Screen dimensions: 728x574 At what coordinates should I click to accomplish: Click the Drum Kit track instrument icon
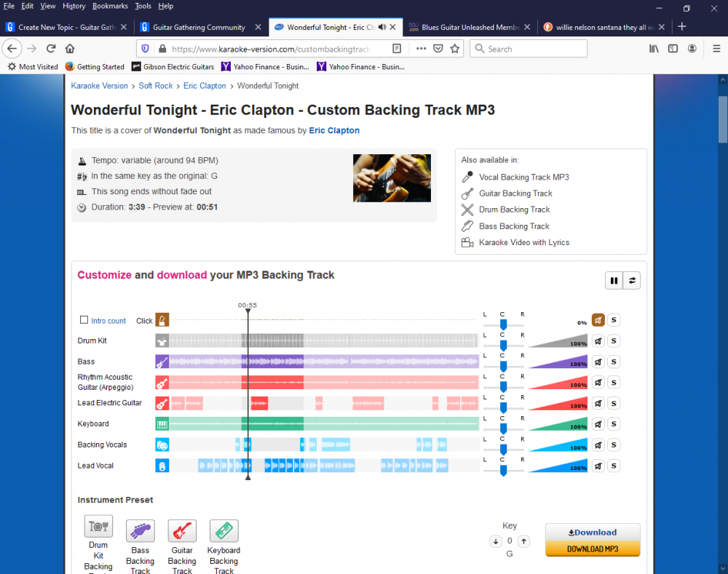(162, 341)
